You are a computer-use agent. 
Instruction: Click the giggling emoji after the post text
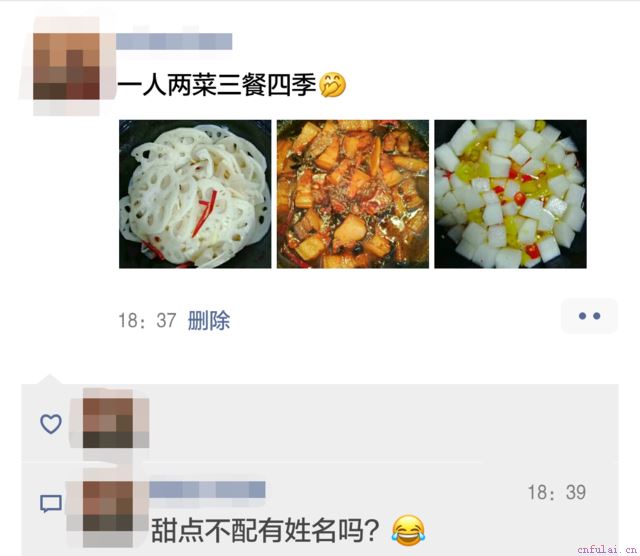coord(332,85)
